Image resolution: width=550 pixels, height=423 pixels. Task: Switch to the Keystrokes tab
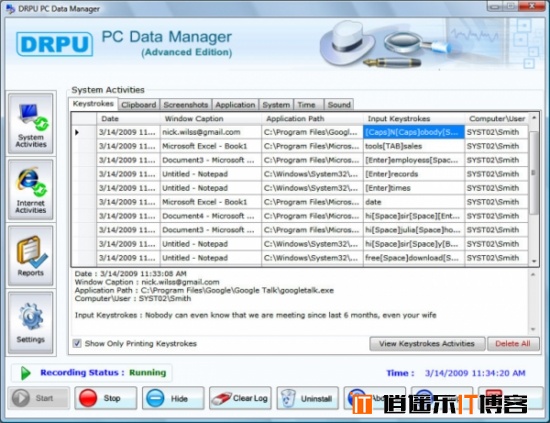pyautogui.click(x=93, y=104)
